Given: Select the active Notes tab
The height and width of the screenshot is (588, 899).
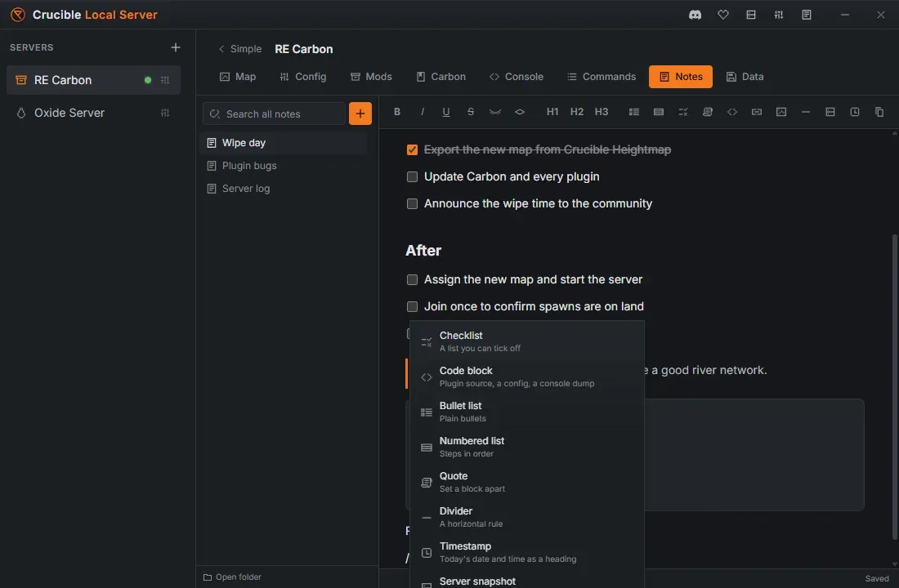Looking at the screenshot, I should (x=681, y=77).
